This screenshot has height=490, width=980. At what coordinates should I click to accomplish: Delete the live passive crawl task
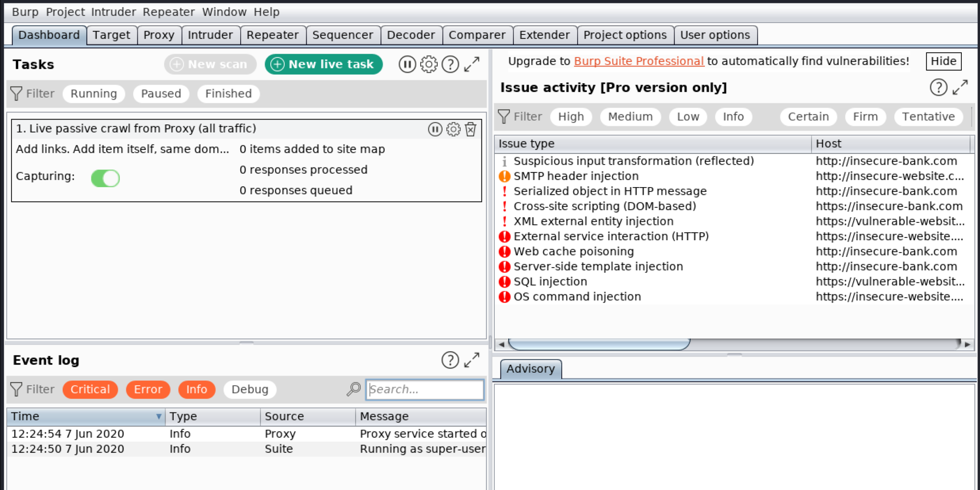pos(471,129)
